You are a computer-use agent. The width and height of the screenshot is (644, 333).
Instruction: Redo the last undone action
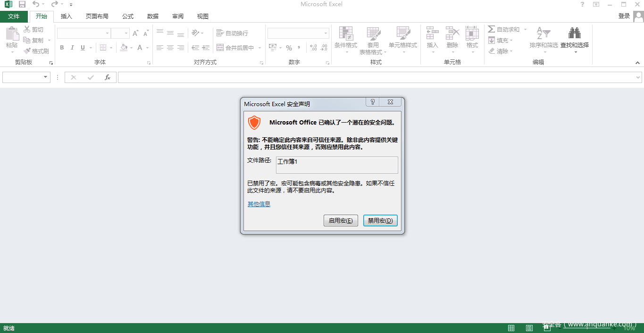point(55,4)
